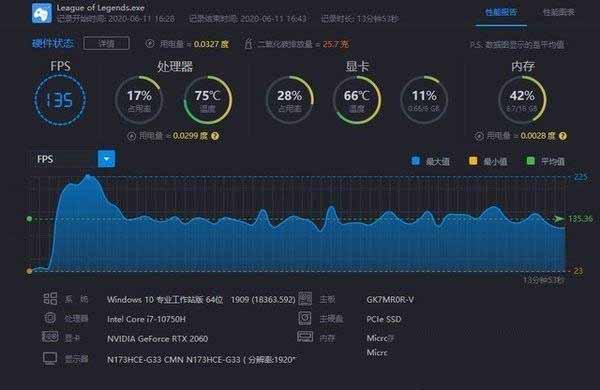This screenshot has height=390, width=600.
Task: Click the NVIDIA GeForce RTX 2060 text
Action: point(157,339)
